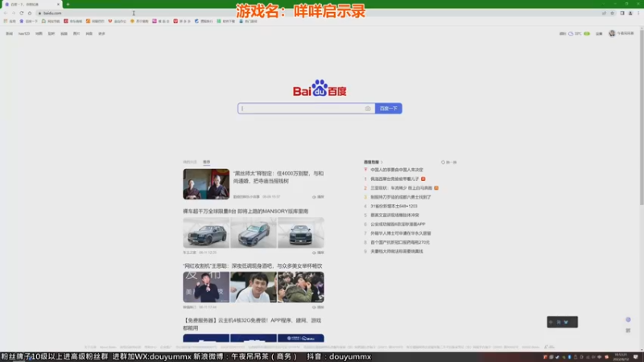This screenshot has width=644, height=362.
Task: Close the Baidu browser tab
Action: [x=58, y=4]
